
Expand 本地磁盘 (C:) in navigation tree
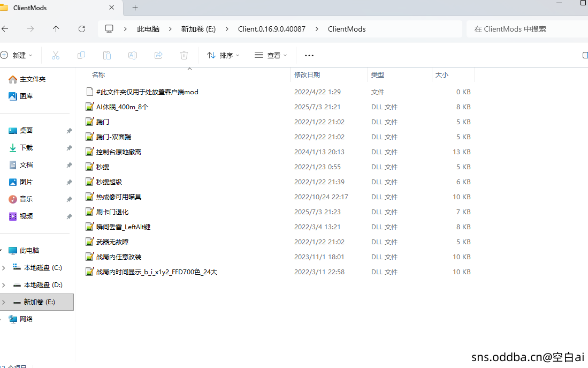coord(4,268)
